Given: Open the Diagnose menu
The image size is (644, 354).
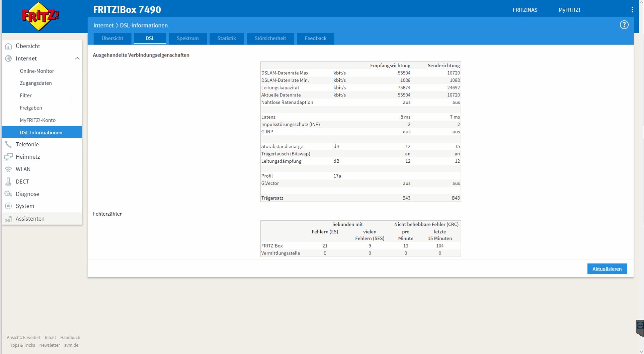Looking at the screenshot, I should [x=27, y=194].
